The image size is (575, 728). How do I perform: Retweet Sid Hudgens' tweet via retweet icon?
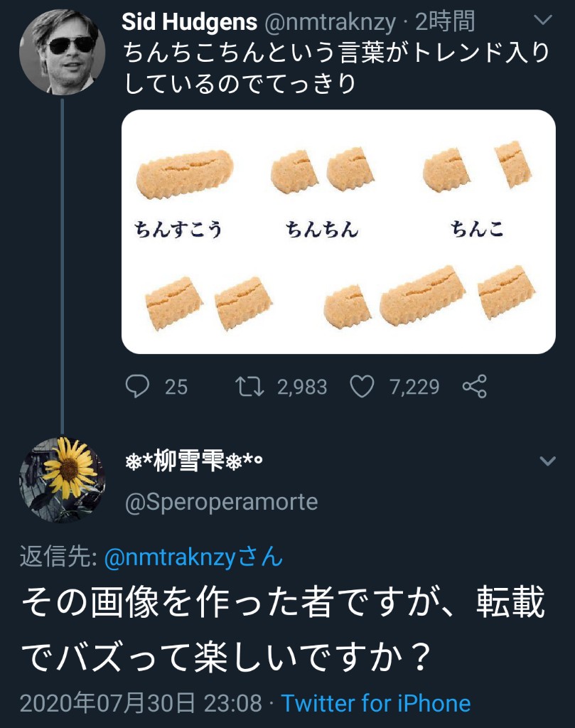[249, 387]
